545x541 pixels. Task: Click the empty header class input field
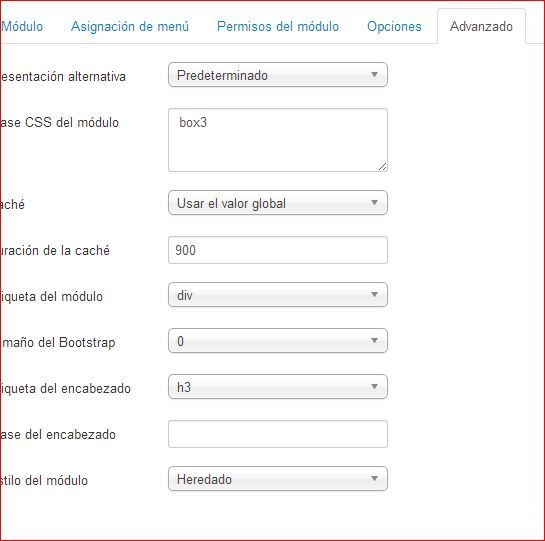278,434
